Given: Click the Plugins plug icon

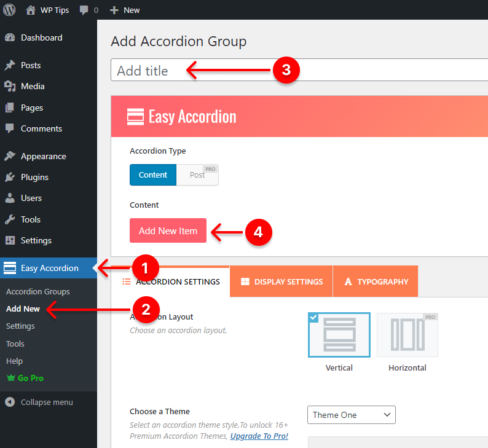Looking at the screenshot, I should pos(10,177).
